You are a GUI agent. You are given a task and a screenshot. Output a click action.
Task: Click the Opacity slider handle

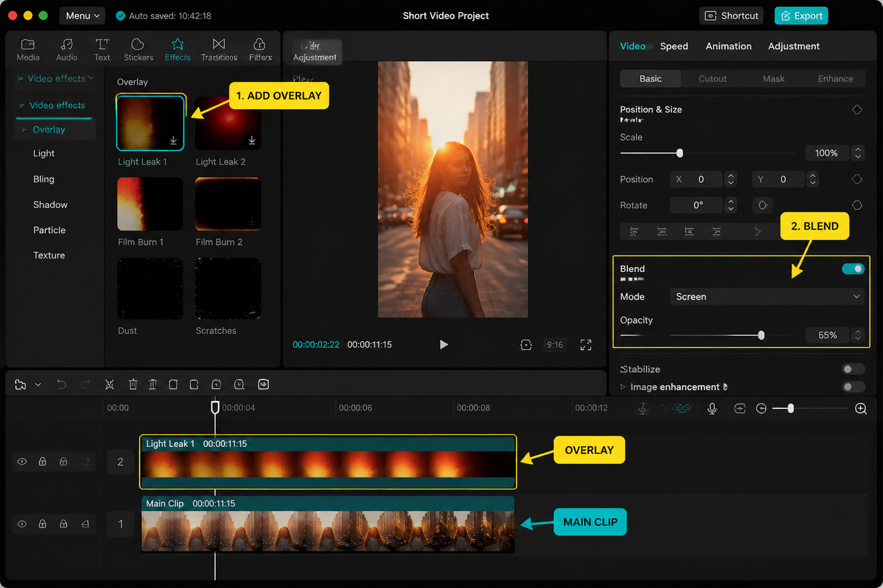tap(761, 335)
